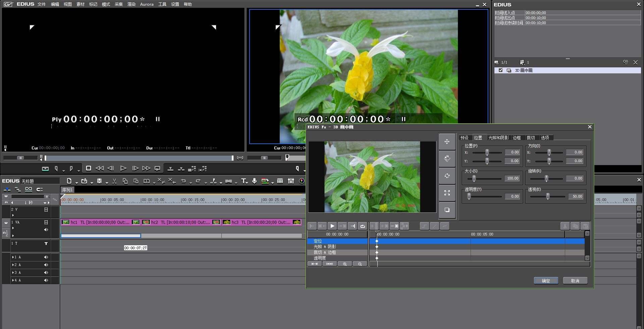Open voice-over microphone tool
This screenshot has width=644, height=329.
pos(255,181)
